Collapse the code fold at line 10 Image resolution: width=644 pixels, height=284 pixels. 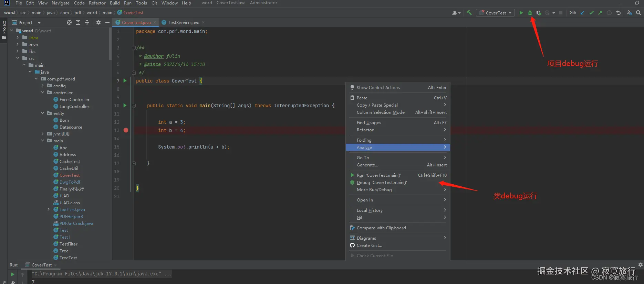(134, 106)
